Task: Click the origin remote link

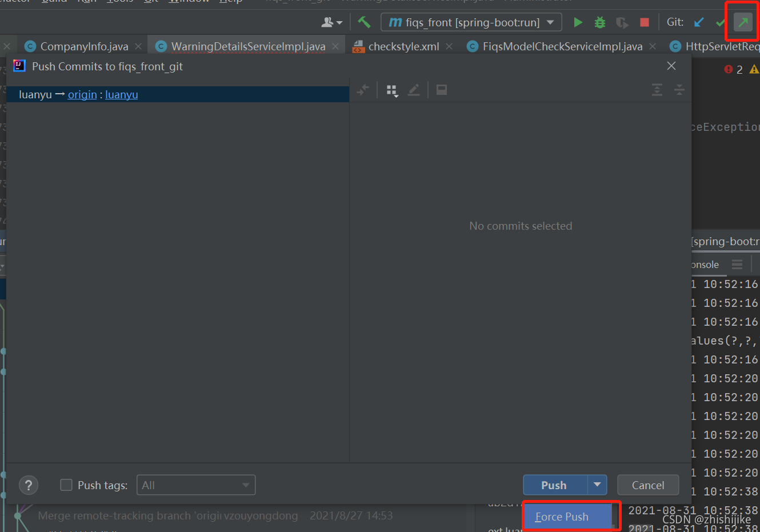Action: click(82, 94)
